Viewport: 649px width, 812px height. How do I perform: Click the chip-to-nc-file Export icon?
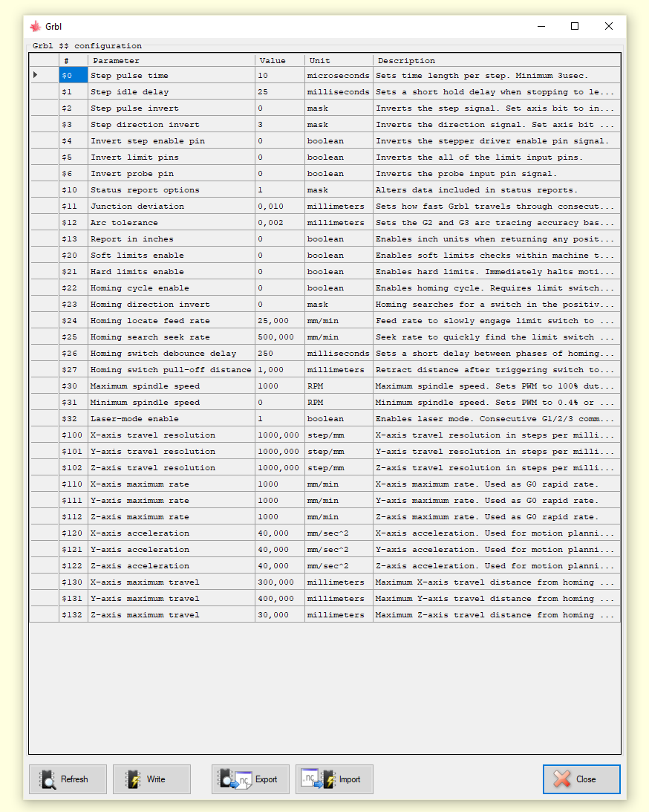coord(232,779)
